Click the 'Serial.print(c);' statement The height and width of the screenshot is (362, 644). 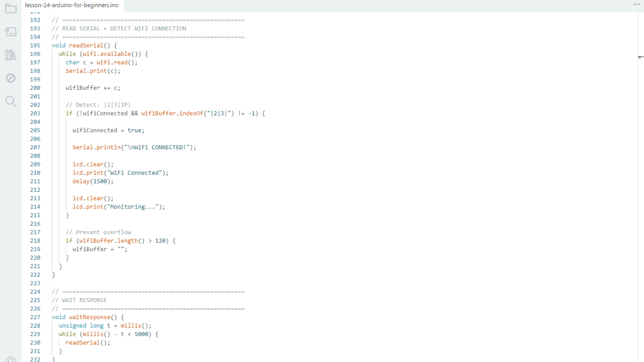[x=93, y=71]
